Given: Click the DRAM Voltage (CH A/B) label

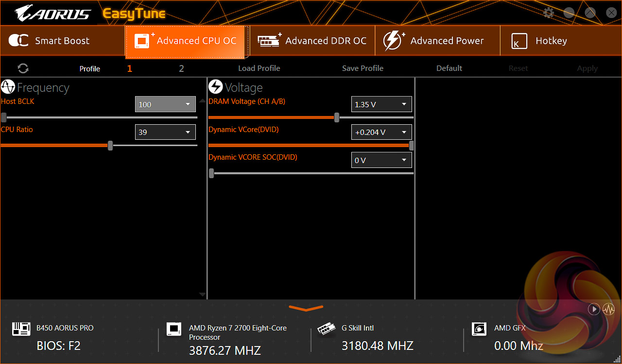Looking at the screenshot, I should 247,101.
